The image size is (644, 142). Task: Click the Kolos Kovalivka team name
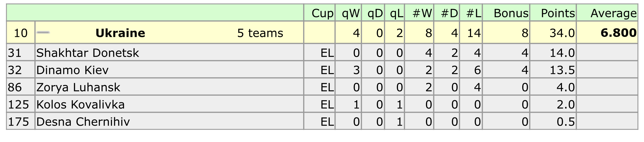click(80, 105)
